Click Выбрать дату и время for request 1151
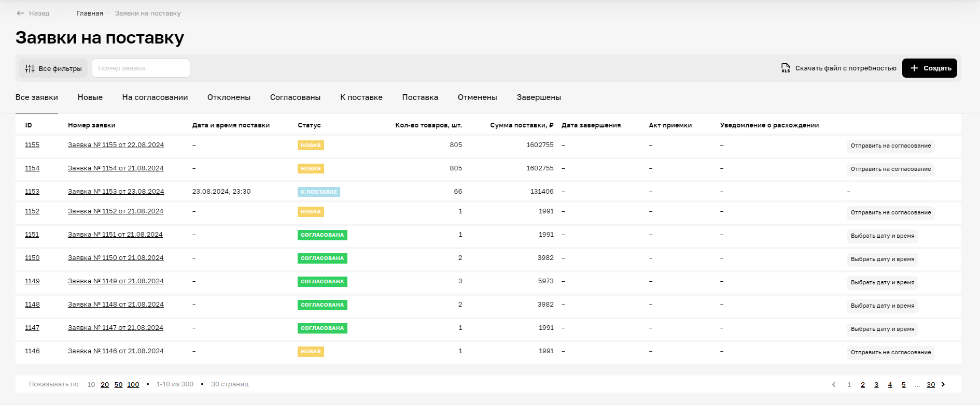This screenshot has width=980, height=405. click(883, 236)
